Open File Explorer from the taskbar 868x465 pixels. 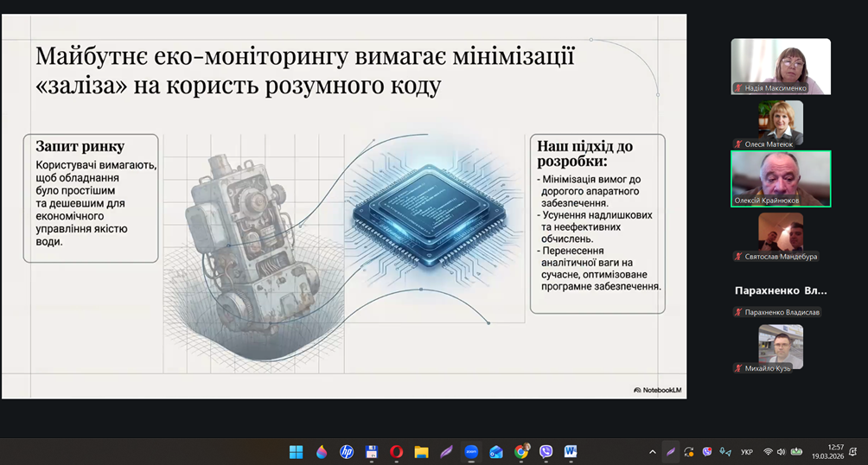click(x=421, y=451)
